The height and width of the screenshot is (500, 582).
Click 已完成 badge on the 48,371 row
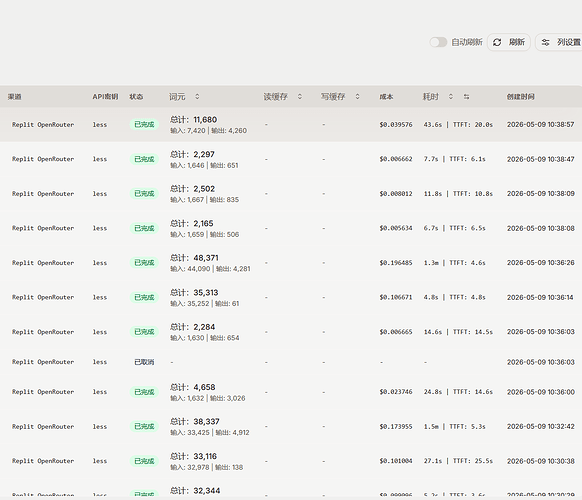[144, 263]
